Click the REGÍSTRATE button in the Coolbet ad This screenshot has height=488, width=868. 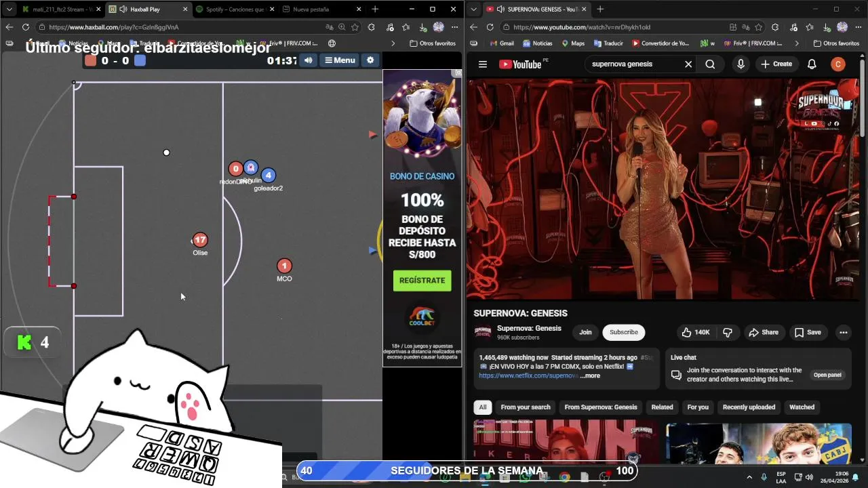pos(422,281)
